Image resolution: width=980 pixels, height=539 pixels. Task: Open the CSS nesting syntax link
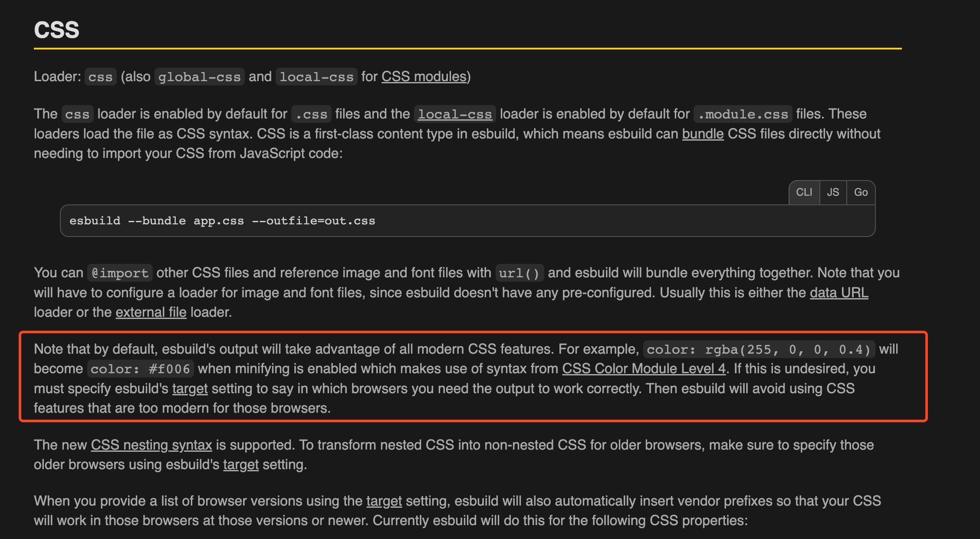pyautogui.click(x=151, y=445)
